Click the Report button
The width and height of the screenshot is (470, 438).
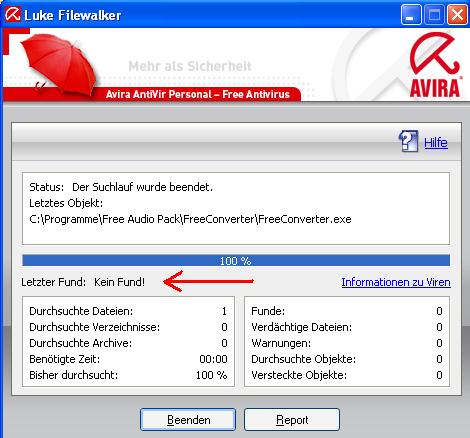tap(292, 420)
